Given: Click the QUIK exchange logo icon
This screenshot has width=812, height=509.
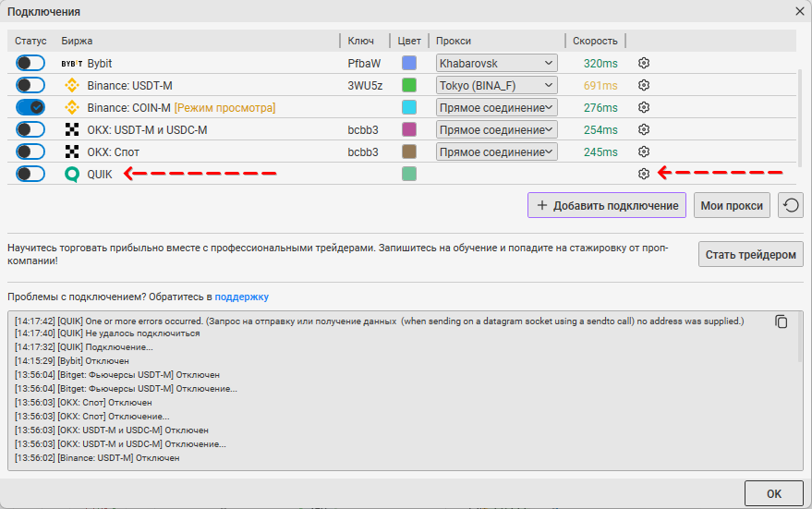Looking at the screenshot, I should click(x=72, y=174).
